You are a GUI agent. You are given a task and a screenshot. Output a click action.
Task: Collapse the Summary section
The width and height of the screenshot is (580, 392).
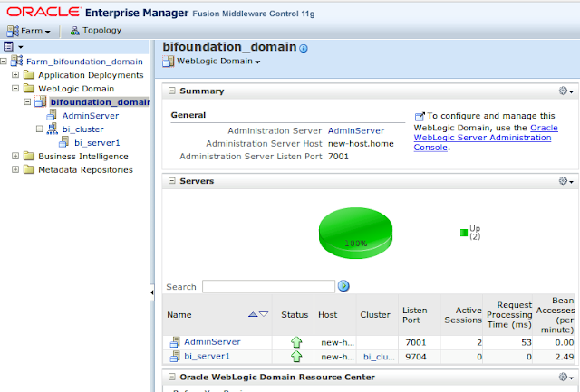[171, 91]
